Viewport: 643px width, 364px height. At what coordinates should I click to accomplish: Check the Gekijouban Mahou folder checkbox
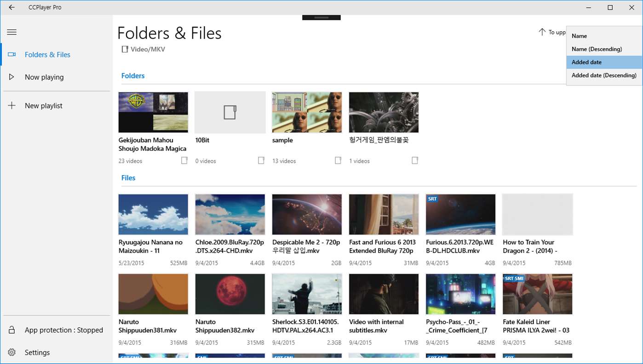click(x=184, y=160)
